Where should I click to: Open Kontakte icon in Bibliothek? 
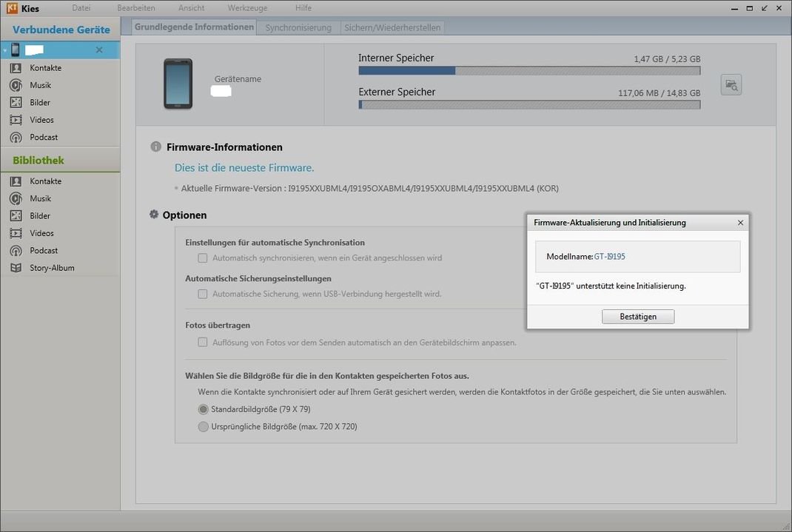16,181
